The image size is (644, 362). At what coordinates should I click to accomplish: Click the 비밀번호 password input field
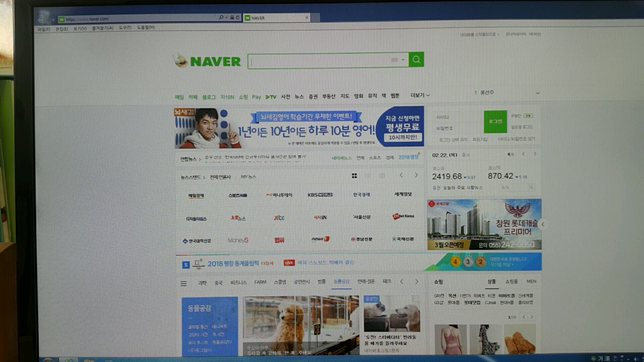click(x=458, y=128)
